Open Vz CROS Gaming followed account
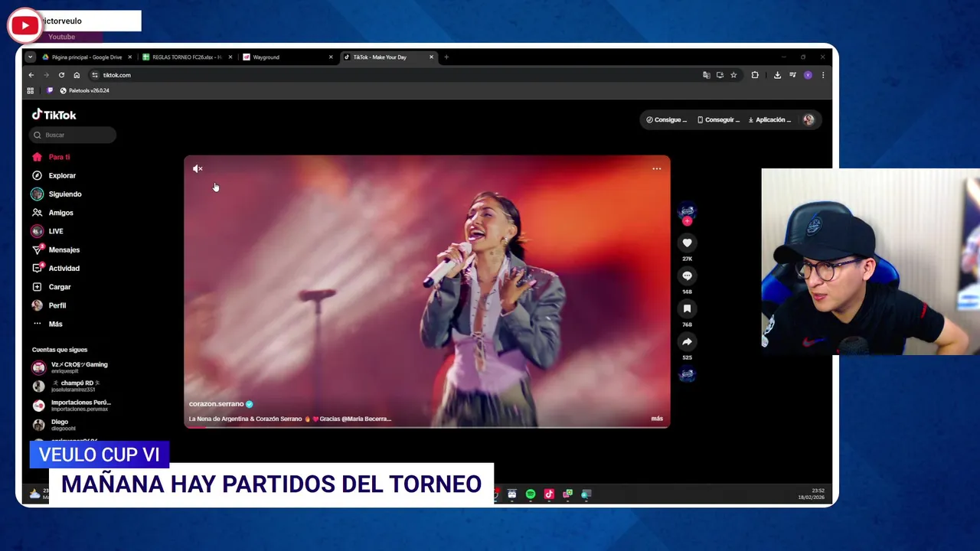 (70, 367)
